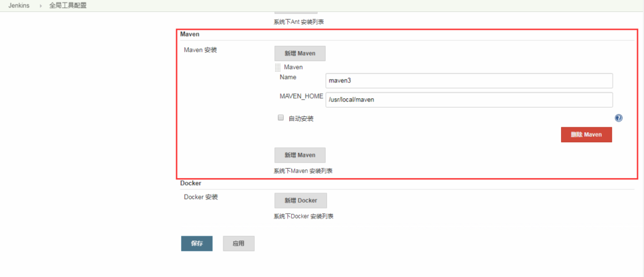Select the Maven section header
The height and width of the screenshot is (277, 644).
[189, 34]
